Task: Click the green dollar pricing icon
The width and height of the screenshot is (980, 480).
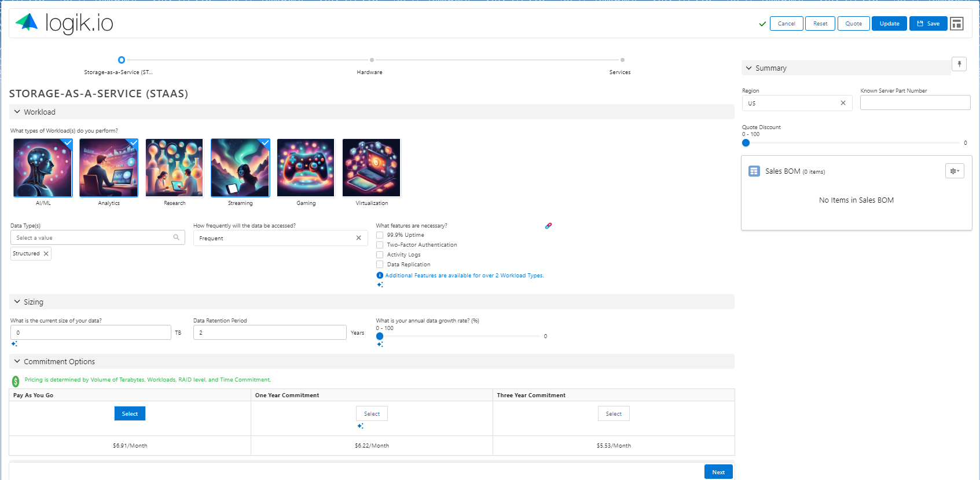Action: tap(16, 382)
